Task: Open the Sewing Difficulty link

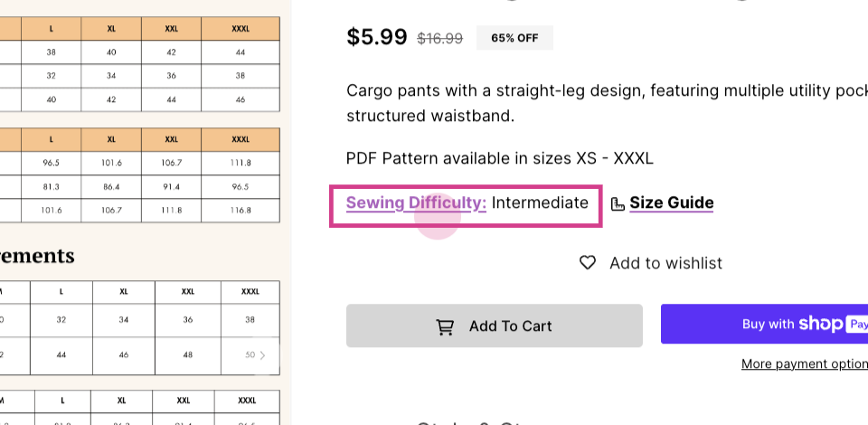Action: click(x=416, y=203)
